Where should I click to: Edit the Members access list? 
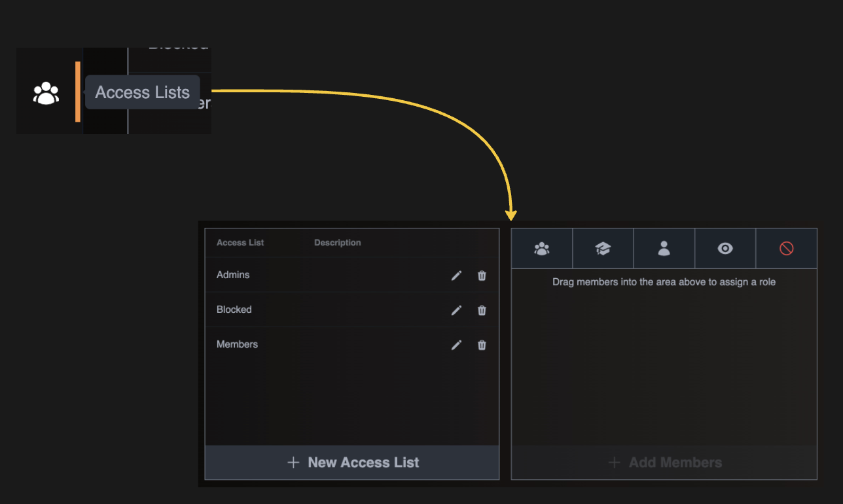tap(456, 345)
